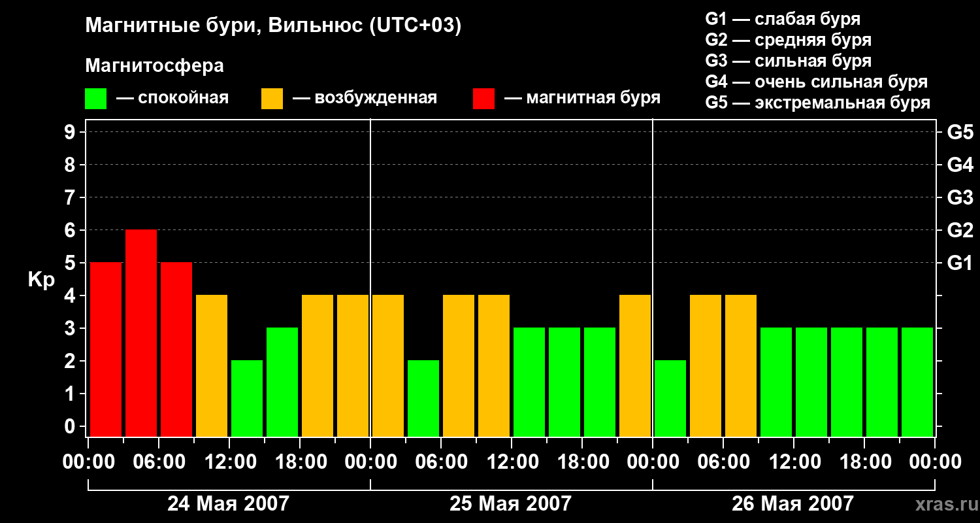
Task: Click the orange 'возбужденная' legend swatch
Action: pyautogui.click(x=272, y=99)
